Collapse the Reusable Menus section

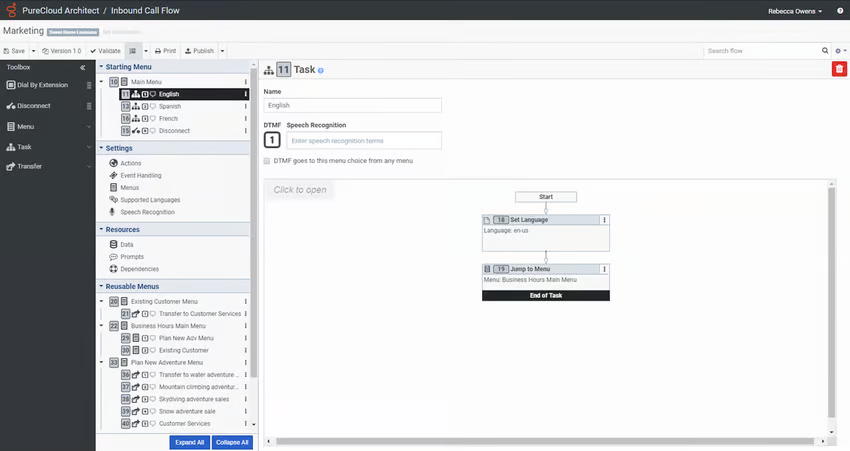coord(100,287)
